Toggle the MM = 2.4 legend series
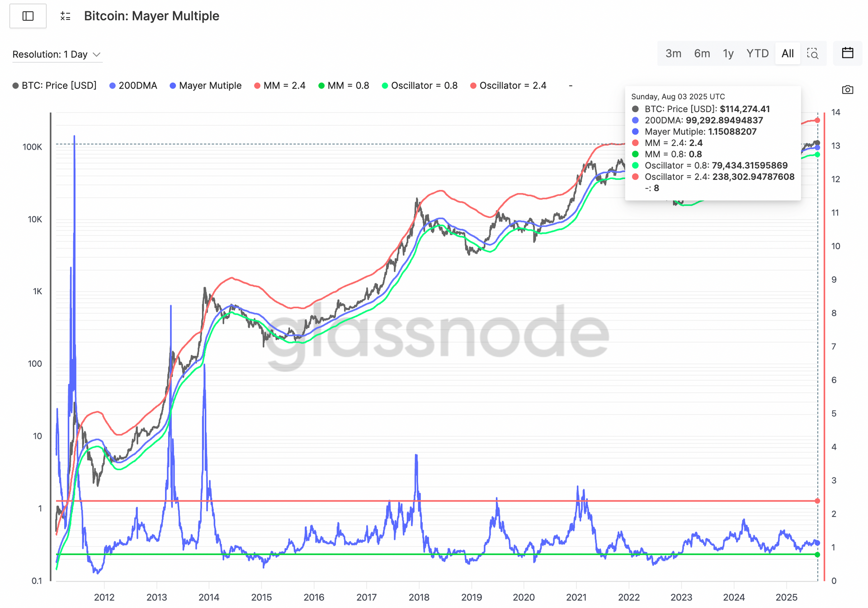The image size is (868, 608). click(x=280, y=85)
